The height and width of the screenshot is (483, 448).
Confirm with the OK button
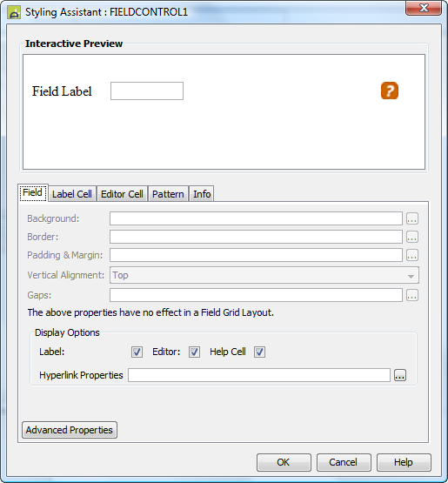284,462
